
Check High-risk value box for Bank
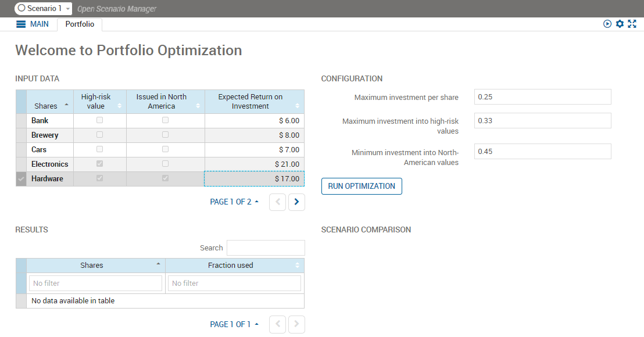coord(99,120)
